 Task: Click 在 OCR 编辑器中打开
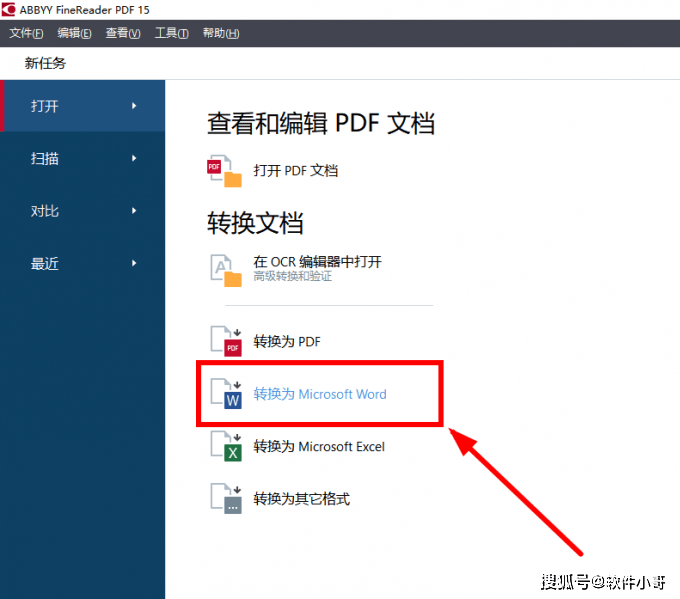(x=317, y=262)
